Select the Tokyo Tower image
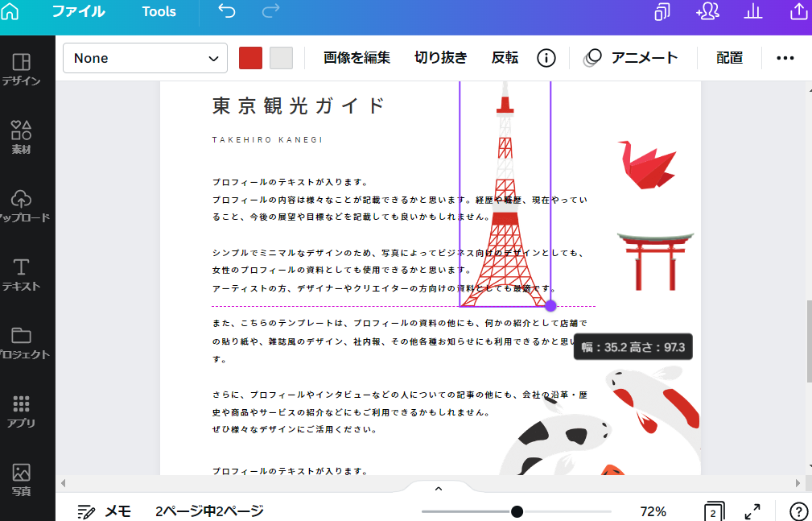This screenshot has width=812, height=521. tap(505, 194)
